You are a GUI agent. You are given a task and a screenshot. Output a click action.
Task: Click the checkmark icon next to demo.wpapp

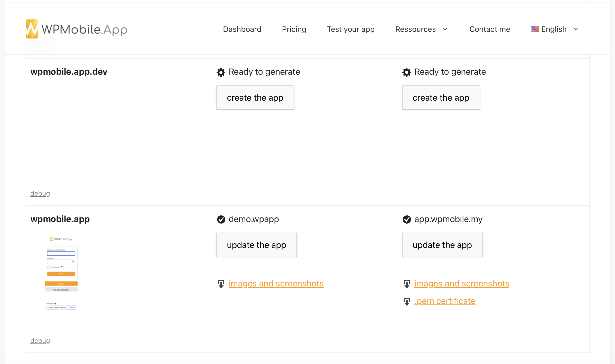[221, 219]
